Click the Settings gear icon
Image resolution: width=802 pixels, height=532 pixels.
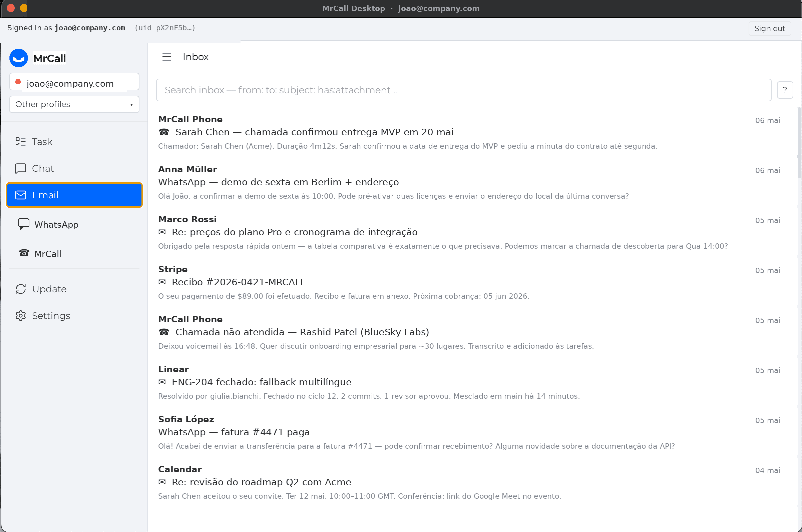pos(21,316)
